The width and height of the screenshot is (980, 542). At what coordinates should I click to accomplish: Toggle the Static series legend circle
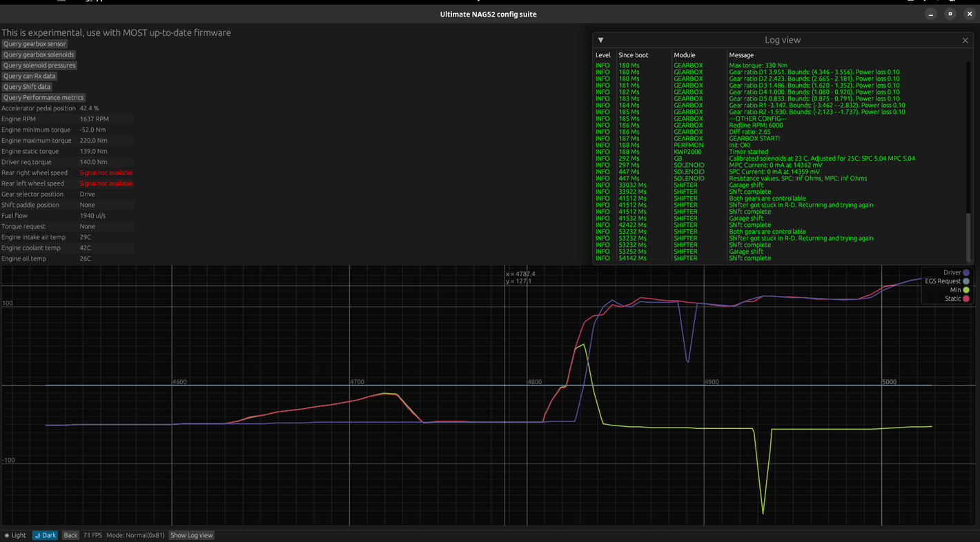(x=966, y=299)
